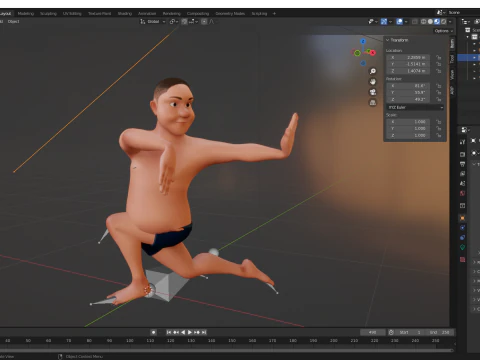
Task: Open the Tool sidebar tab
Action: coord(452,59)
